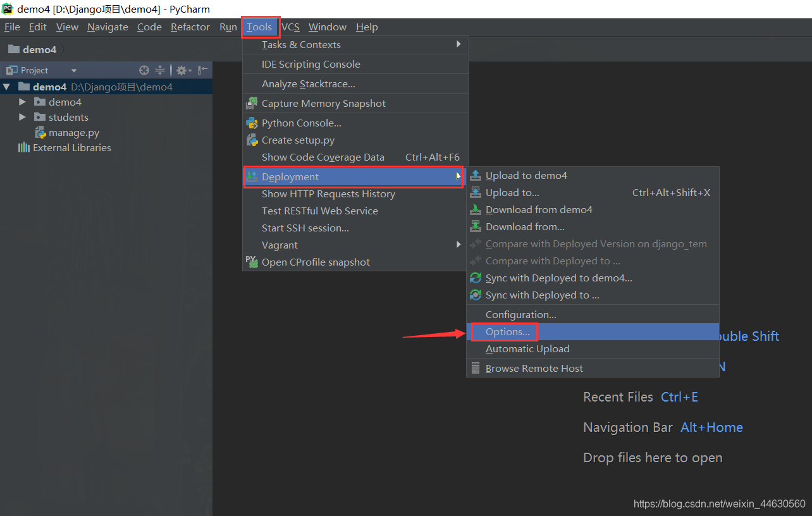
Task: Expand the students folder
Action: click(x=22, y=117)
